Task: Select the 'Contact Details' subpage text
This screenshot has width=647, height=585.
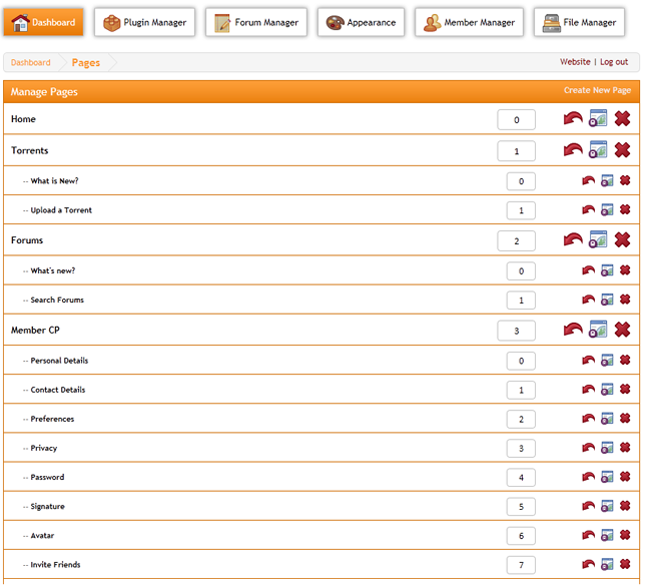Action: click(58, 390)
